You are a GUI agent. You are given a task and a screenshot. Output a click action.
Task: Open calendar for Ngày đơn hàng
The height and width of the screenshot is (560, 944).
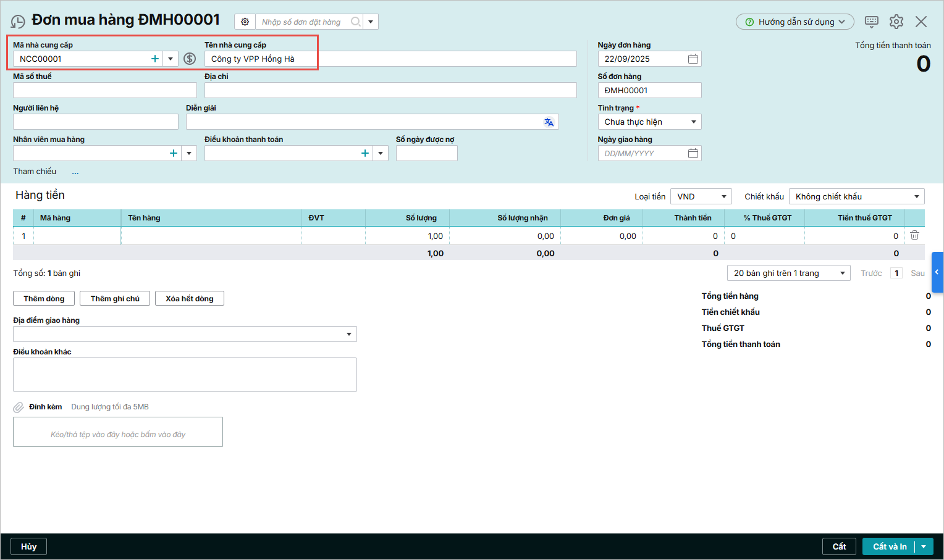point(693,59)
